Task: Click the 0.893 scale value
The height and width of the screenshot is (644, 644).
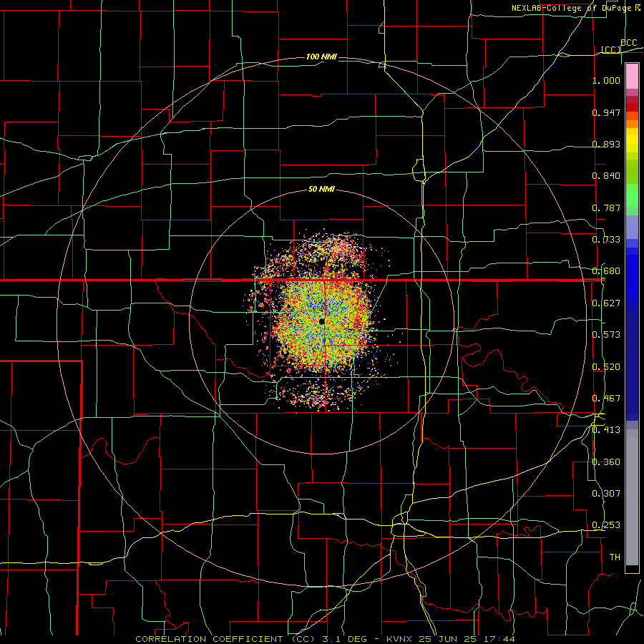Action: coord(606,144)
